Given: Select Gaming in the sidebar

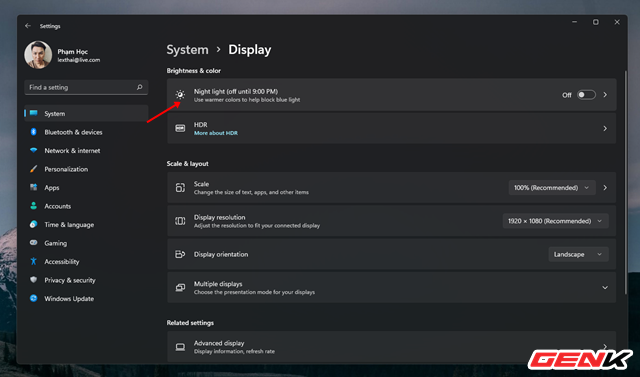Looking at the screenshot, I should pyautogui.click(x=86, y=243).
